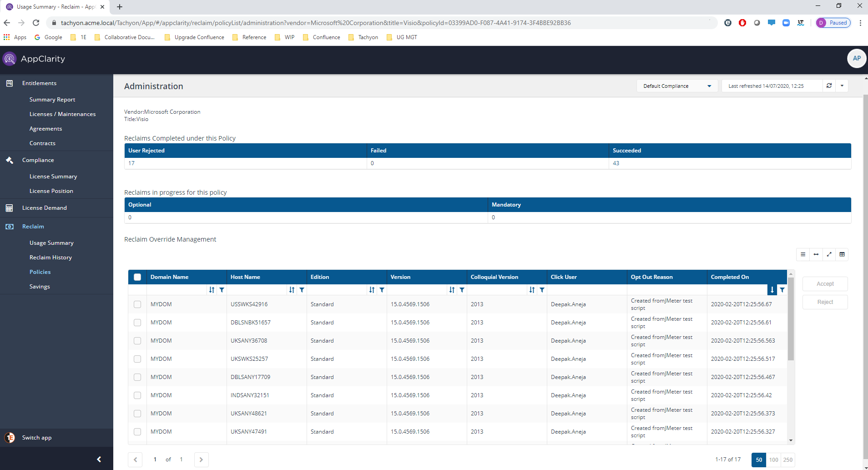Filter the Domain Name column

tap(222, 290)
